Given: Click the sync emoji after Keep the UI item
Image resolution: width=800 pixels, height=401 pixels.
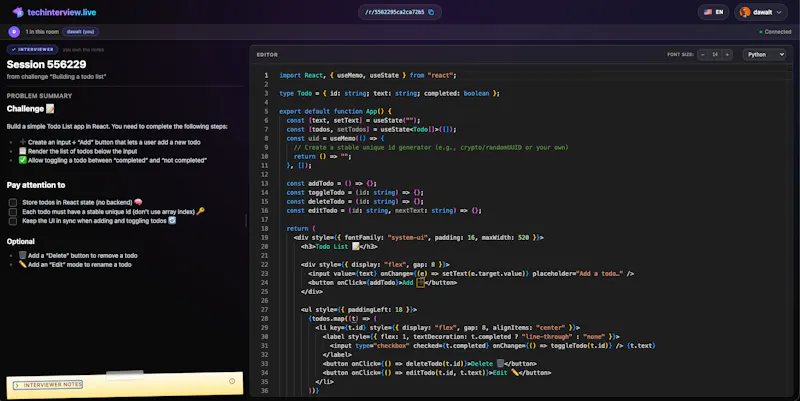Looking at the screenshot, I should click(x=172, y=220).
